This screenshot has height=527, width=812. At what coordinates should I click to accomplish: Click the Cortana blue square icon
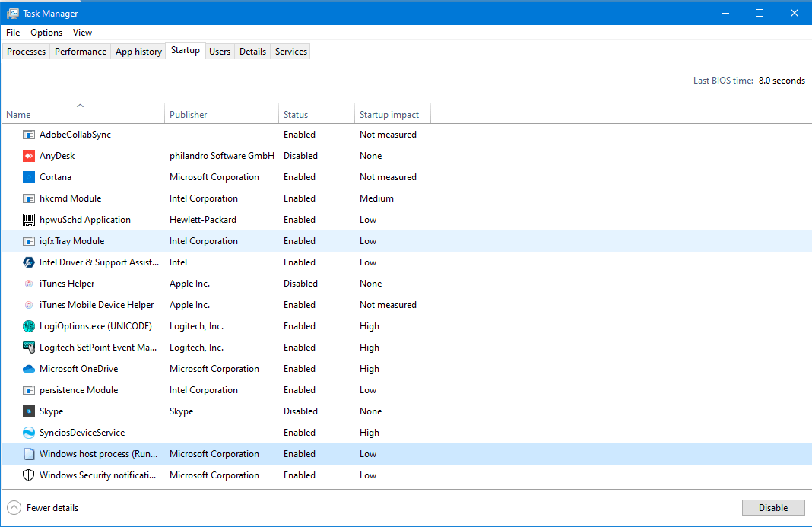tap(29, 177)
